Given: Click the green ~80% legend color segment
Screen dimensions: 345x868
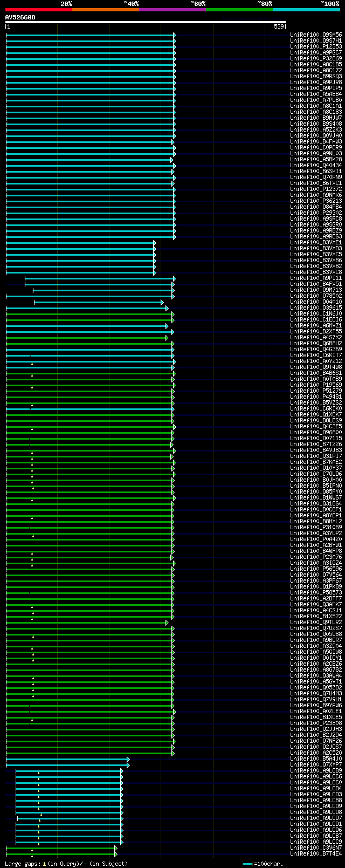Looking at the screenshot, I should pyautogui.click(x=239, y=10).
